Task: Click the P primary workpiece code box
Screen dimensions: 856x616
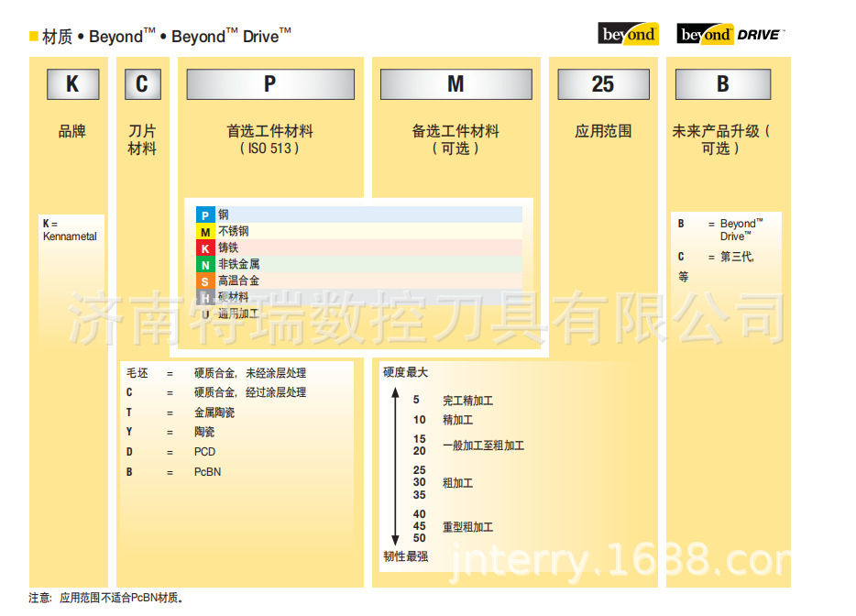Action: coord(270,84)
